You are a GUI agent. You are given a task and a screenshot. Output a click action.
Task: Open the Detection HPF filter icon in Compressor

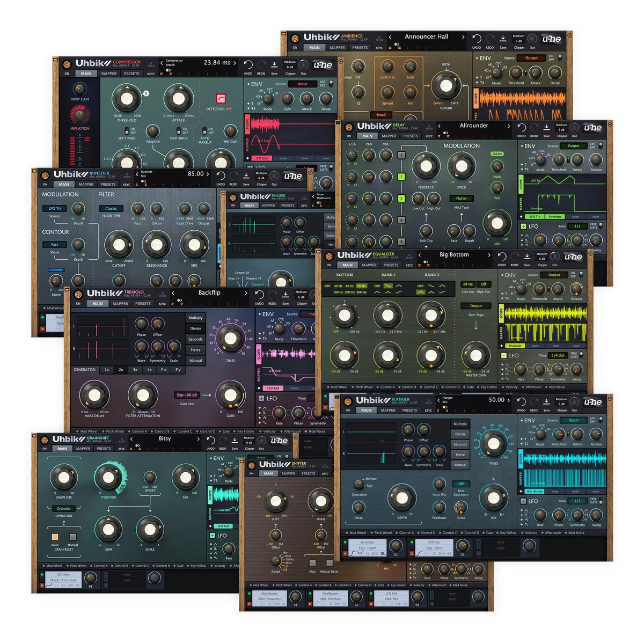pyautogui.click(x=221, y=99)
